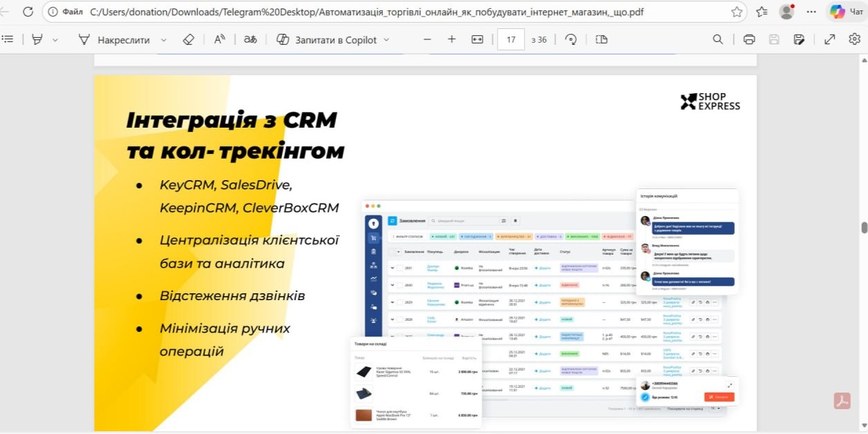Activate the Накреслити draw tool
The height and width of the screenshot is (434, 868).
(115, 39)
